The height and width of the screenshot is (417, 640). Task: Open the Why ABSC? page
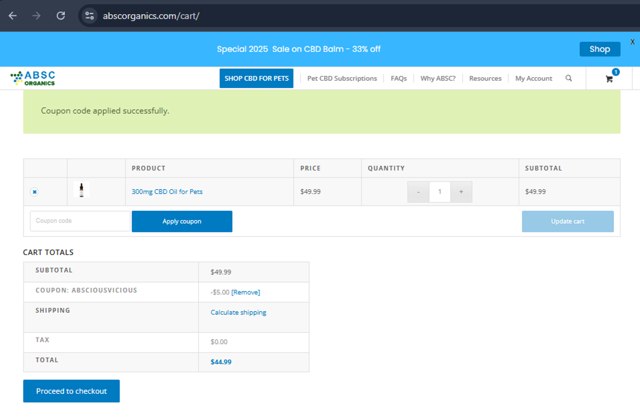[x=438, y=78]
